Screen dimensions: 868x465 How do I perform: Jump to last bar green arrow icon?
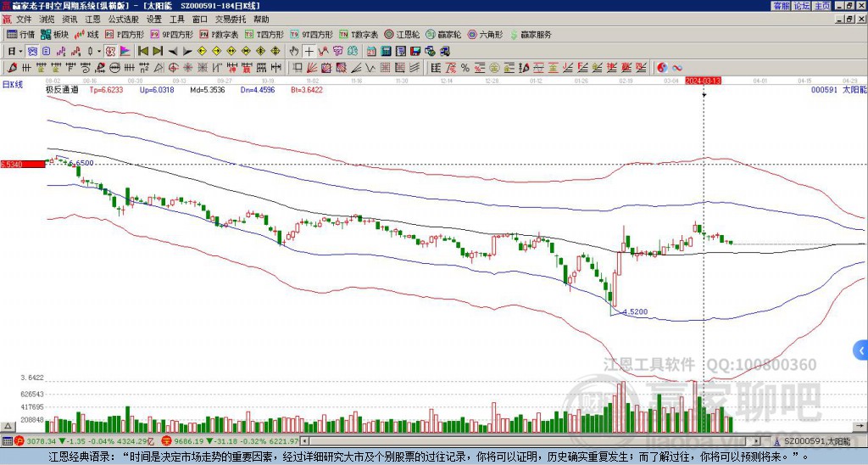(157, 52)
